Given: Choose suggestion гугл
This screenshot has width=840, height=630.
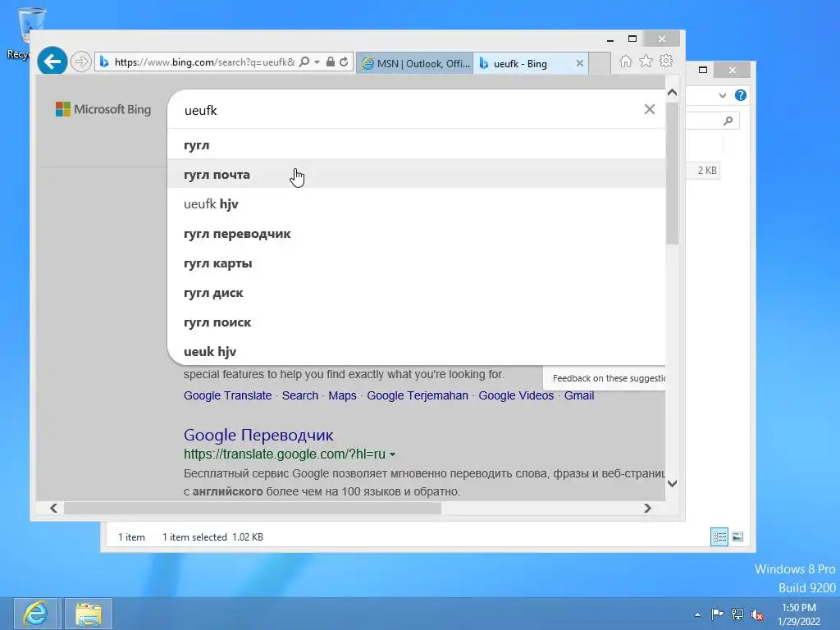Looking at the screenshot, I should coord(416,144).
